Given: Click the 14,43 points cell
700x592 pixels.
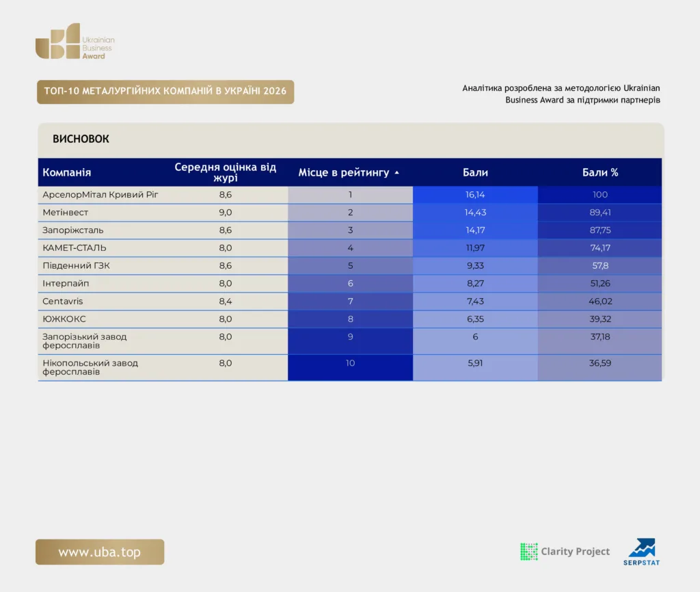Looking at the screenshot, I should pos(475,213).
